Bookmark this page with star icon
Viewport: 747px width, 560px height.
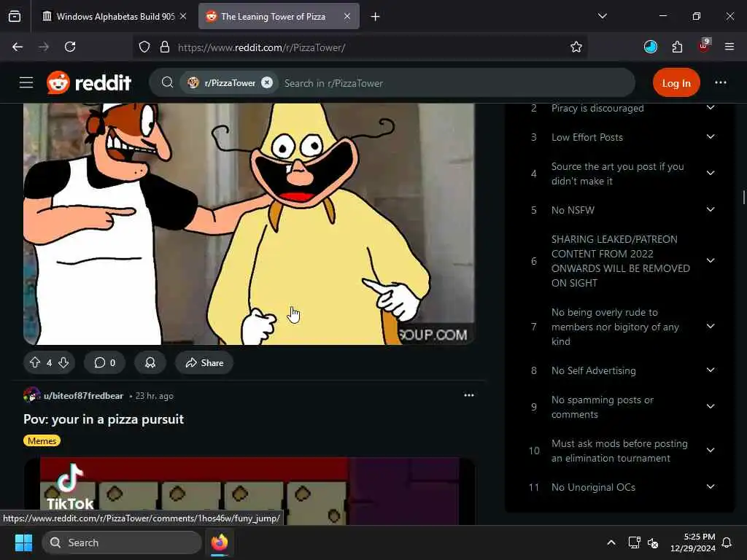tap(576, 47)
